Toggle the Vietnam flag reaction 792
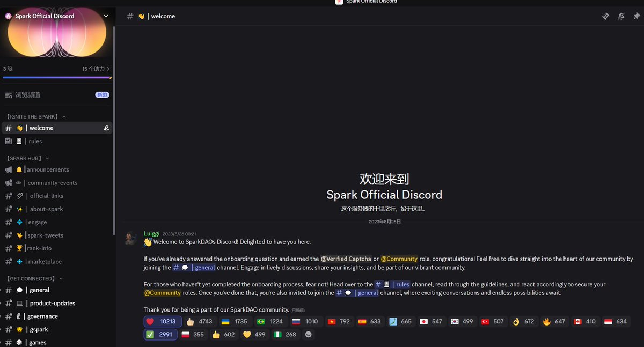Image resolution: width=644 pixels, height=347 pixels. [x=338, y=322]
